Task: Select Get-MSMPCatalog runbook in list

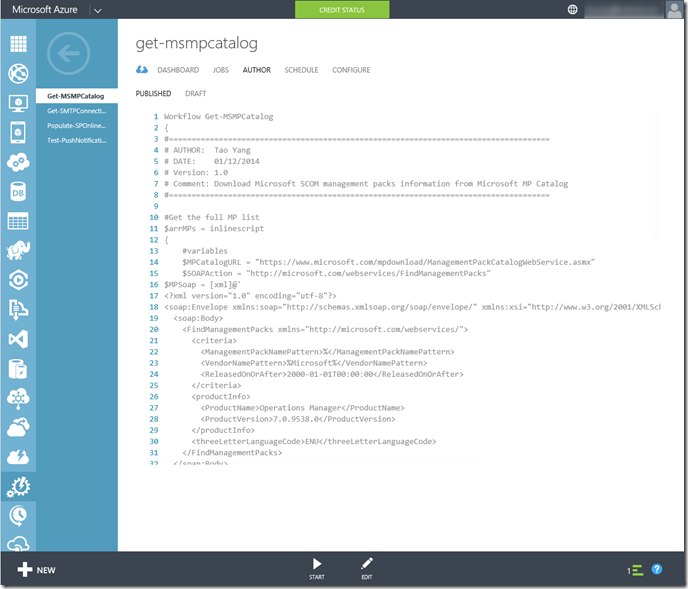Action: [x=76, y=96]
